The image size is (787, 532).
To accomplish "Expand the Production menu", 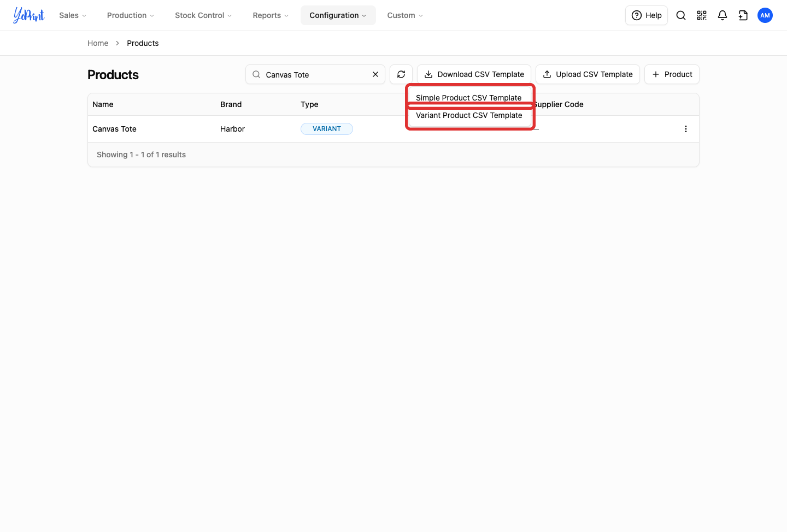I will click(x=131, y=15).
